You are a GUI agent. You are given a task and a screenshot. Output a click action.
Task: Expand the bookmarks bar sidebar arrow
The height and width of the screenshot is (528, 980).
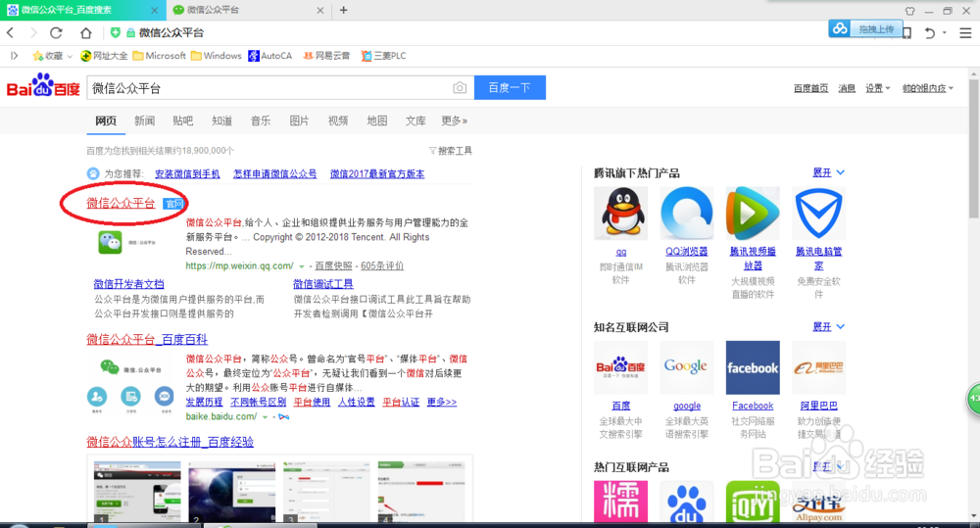[15, 56]
